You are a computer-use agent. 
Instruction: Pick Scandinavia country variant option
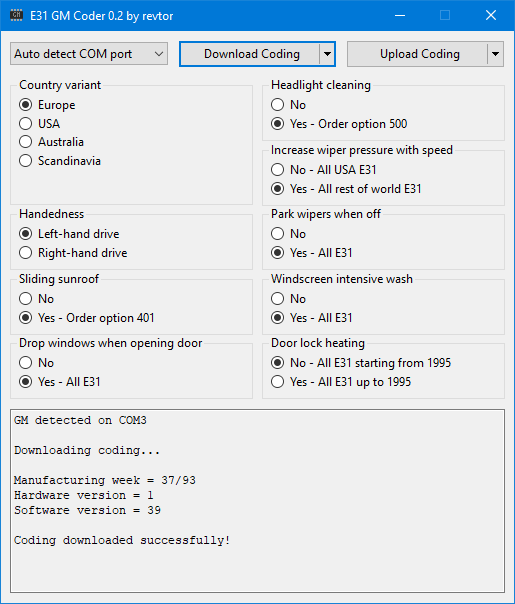[x=60, y=161]
